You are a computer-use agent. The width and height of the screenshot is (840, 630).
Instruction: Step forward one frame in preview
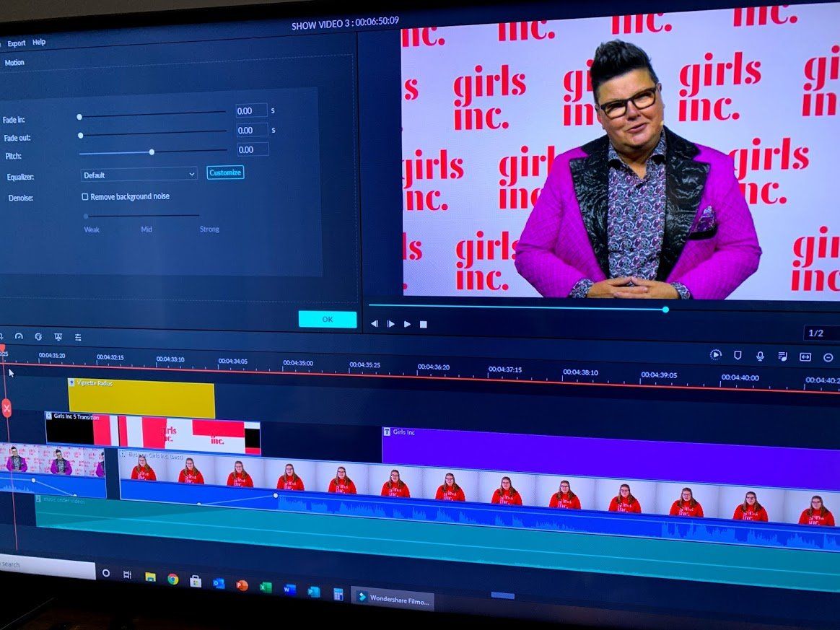[390, 323]
